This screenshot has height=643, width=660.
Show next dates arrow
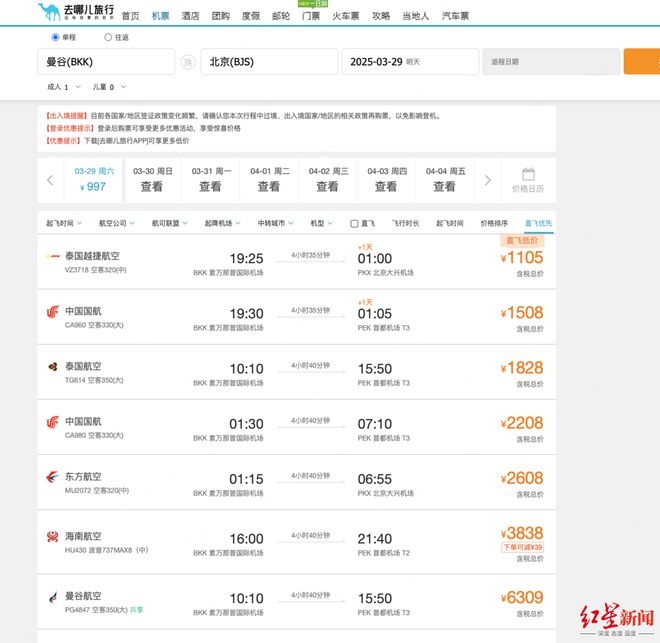pyautogui.click(x=487, y=180)
